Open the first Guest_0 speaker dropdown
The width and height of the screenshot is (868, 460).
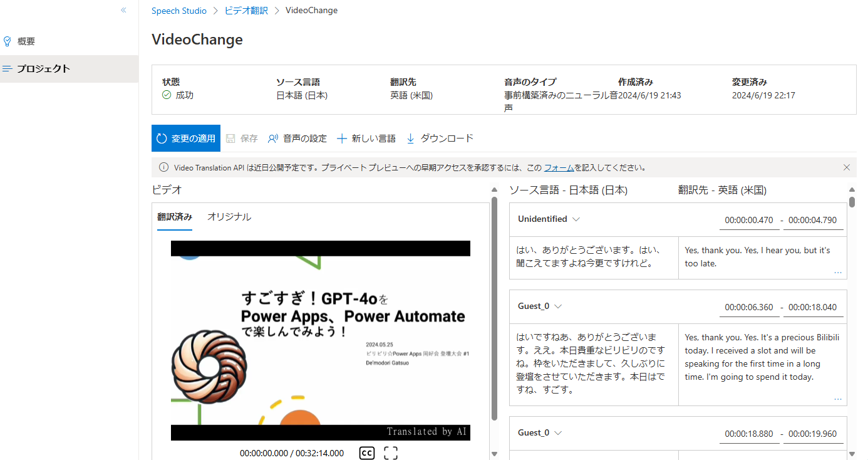click(558, 306)
